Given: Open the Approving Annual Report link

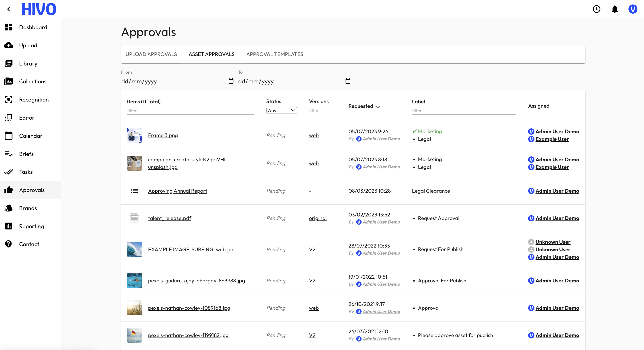Looking at the screenshot, I should point(178,191).
